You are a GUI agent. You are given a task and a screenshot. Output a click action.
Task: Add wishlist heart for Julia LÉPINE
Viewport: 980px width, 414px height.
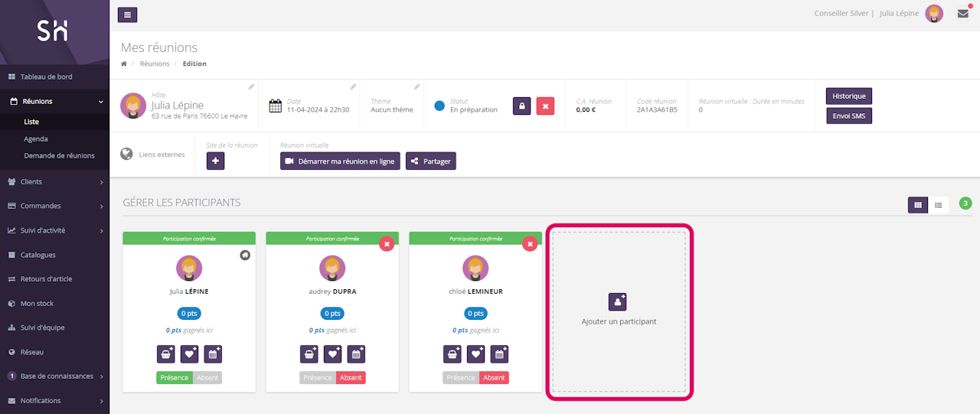coord(189,354)
